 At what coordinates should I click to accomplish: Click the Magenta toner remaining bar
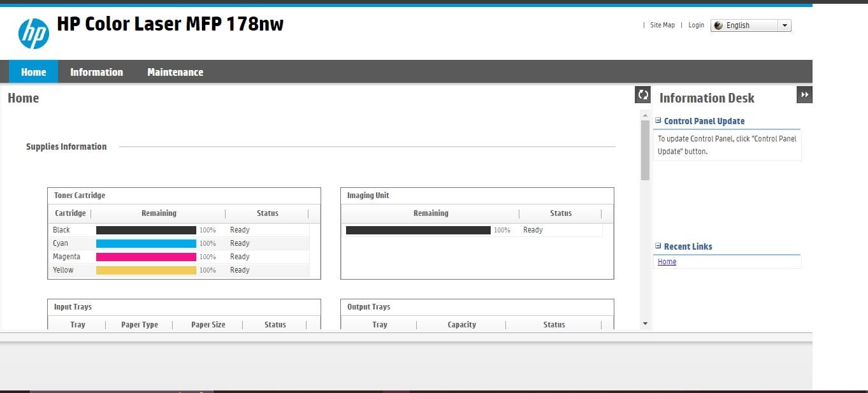(x=145, y=256)
